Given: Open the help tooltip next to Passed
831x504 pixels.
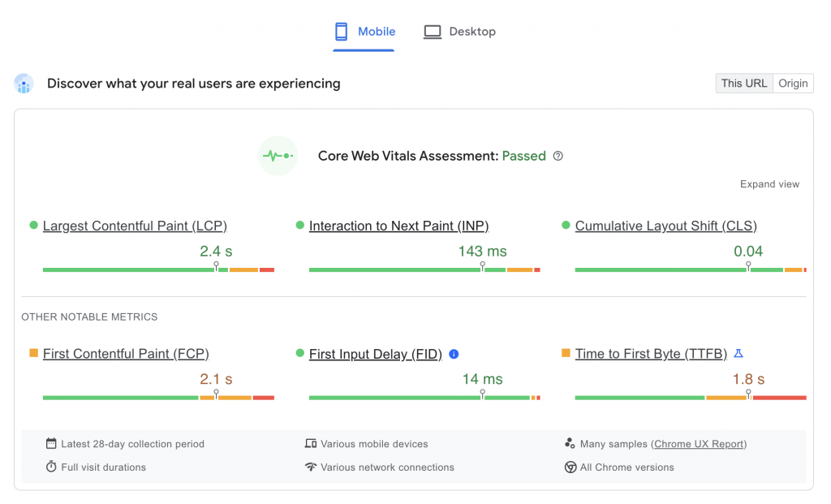Looking at the screenshot, I should (558, 156).
